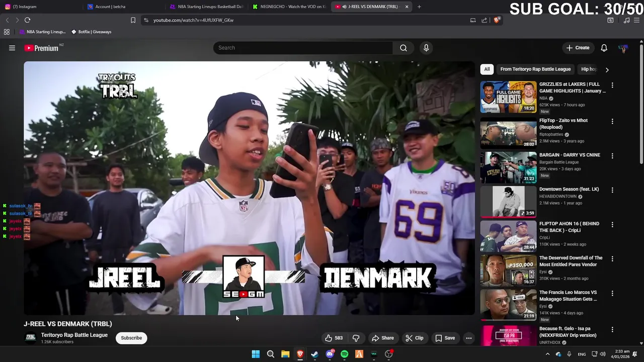The width and height of the screenshot is (644, 362).
Task: Start voice search with microphone icon
Action: click(426, 48)
